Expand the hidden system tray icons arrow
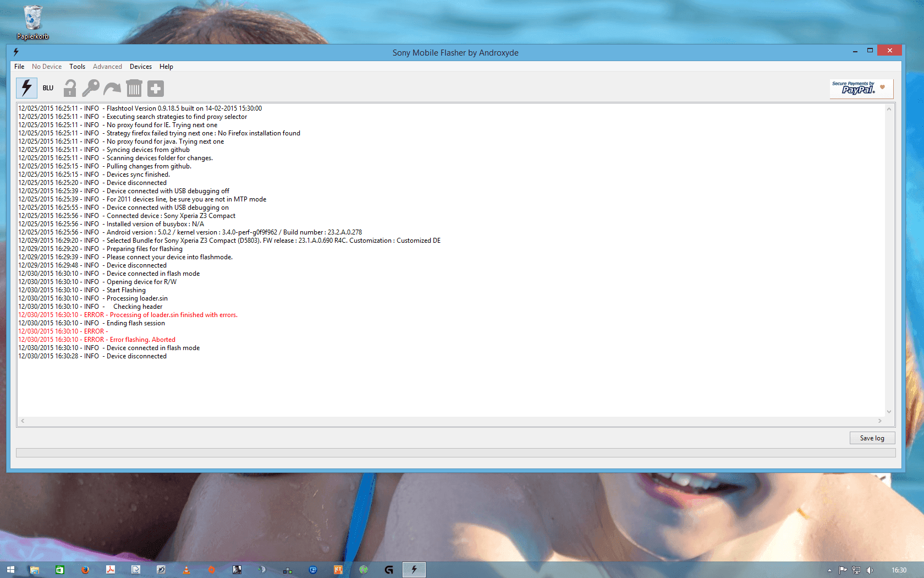 coord(829,570)
